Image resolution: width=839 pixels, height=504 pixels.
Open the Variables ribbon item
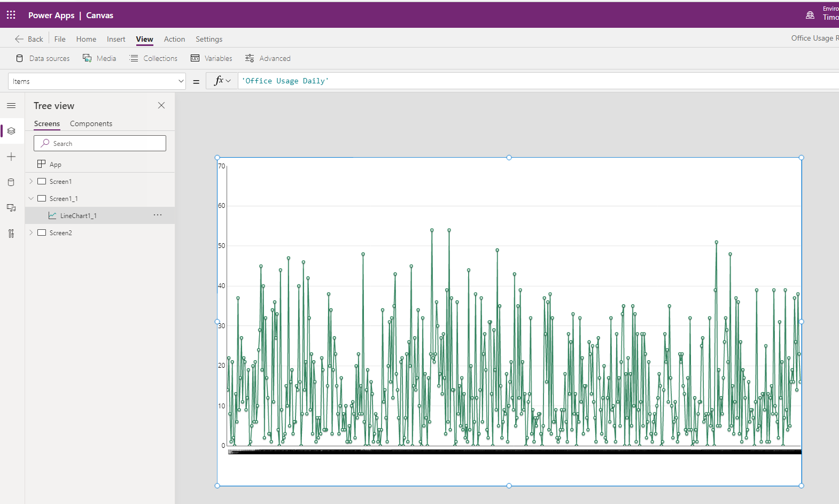[x=212, y=58]
